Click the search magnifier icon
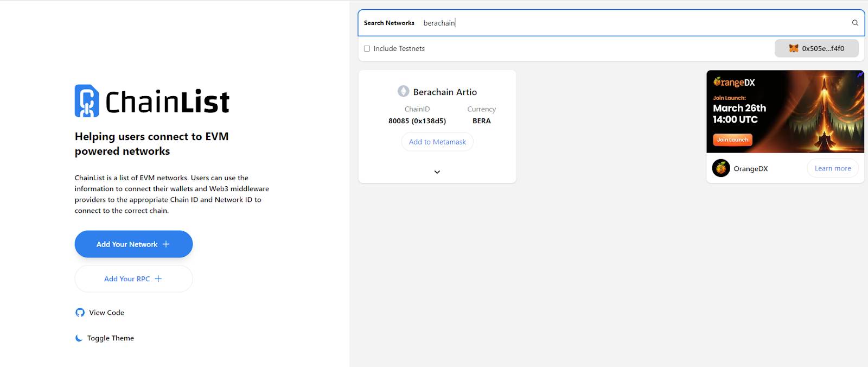This screenshot has width=868, height=367. pos(855,23)
